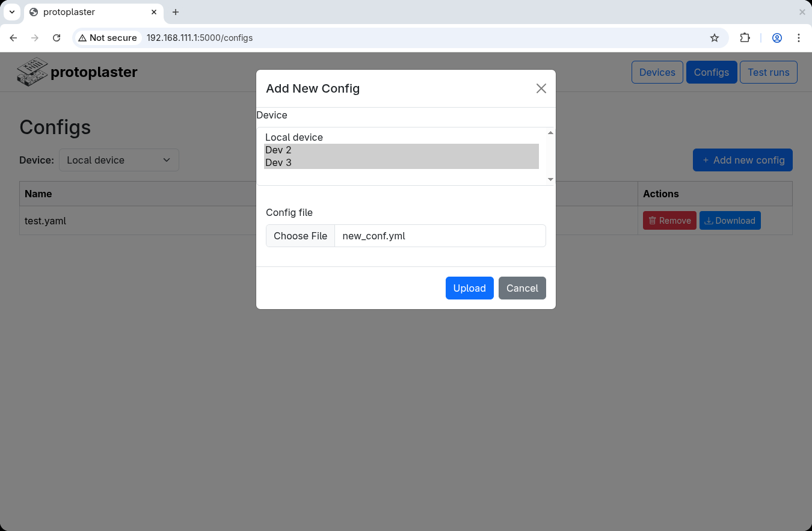812x531 pixels.
Task: Click Choose File to pick a config
Action: point(300,235)
